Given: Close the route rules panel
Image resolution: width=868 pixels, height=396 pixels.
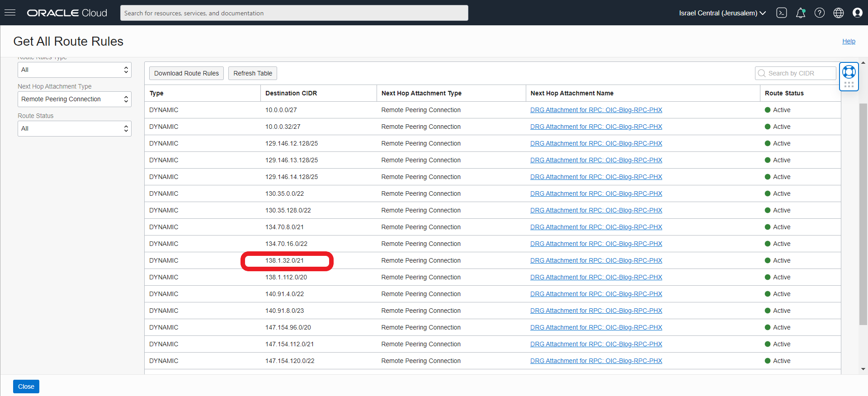Looking at the screenshot, I should click(x=26, y=387).
